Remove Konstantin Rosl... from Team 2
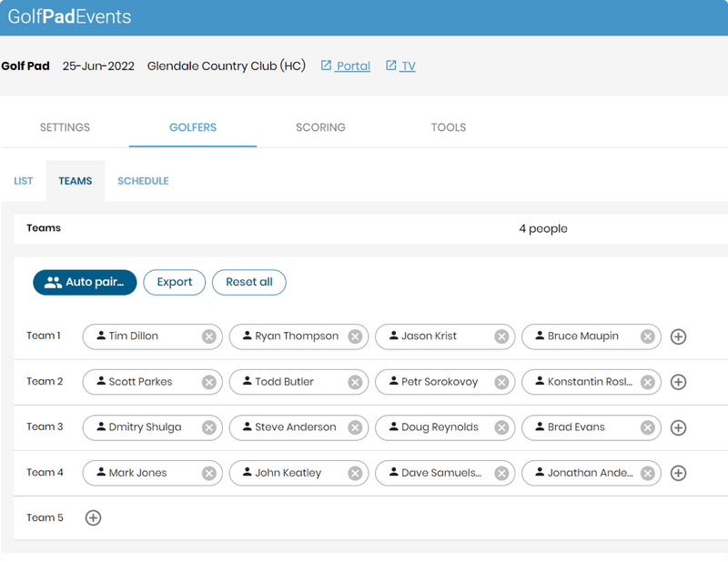 pyautogui.click(x=648, y=382)
